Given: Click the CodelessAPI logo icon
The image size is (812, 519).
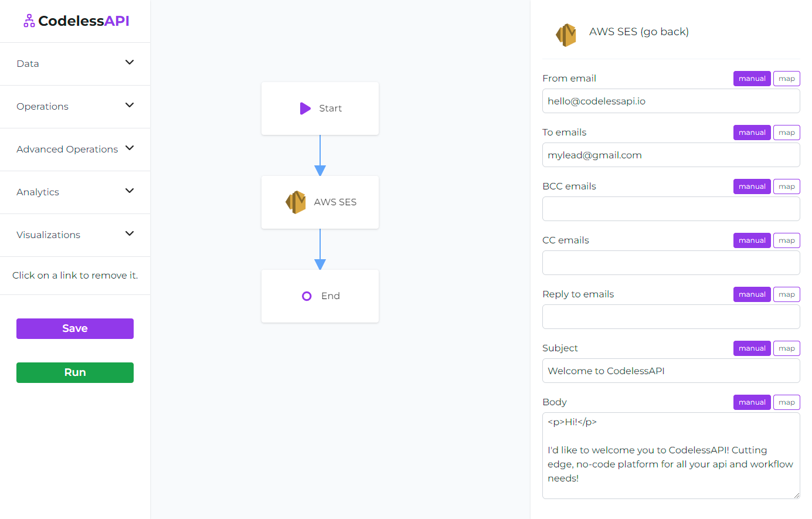Looking at the screenshot, I should (29, 21).
